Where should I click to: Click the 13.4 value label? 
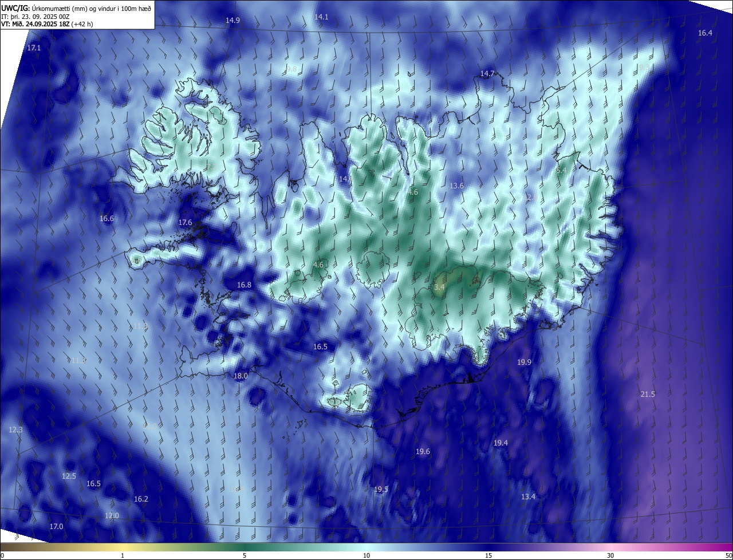tap(528, 496)
